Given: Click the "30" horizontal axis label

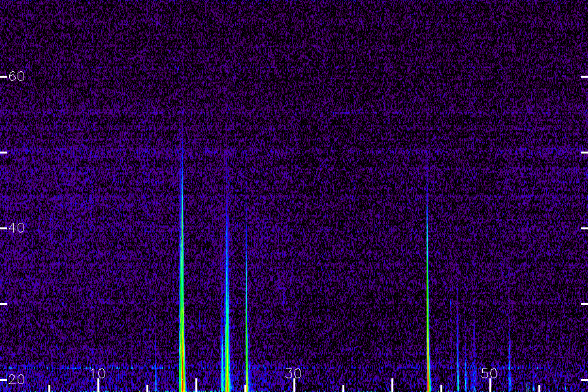Looking at the screenshot, I should click(x=293, y=374).
